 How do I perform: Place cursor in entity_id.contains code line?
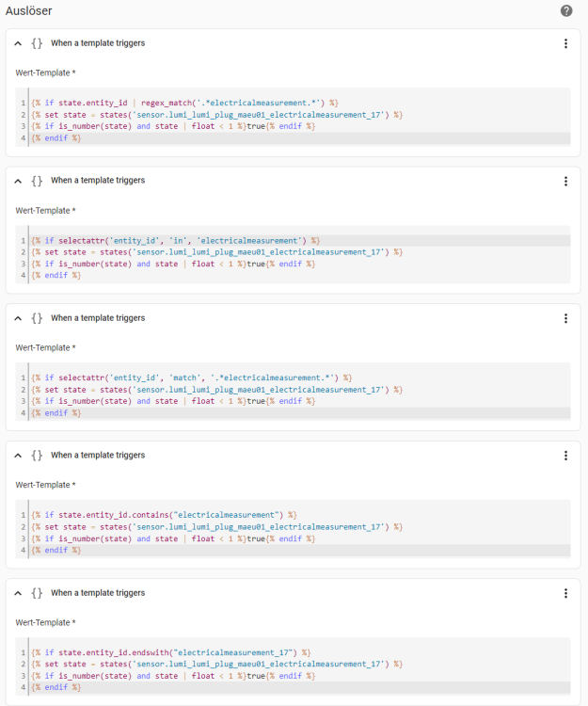(x=165, y=515)
